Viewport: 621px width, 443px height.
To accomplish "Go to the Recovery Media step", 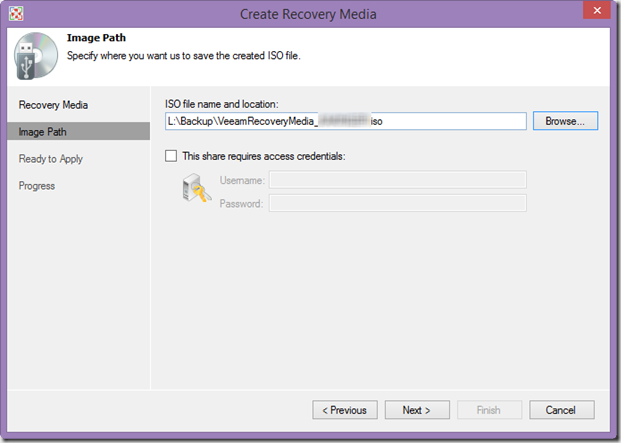I will 53,105.
